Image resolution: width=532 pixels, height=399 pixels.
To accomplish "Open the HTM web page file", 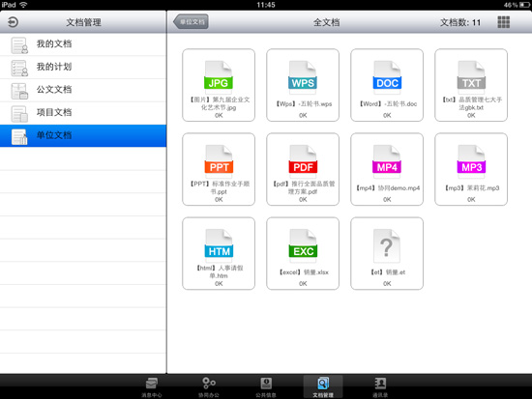I will [219, 253].
